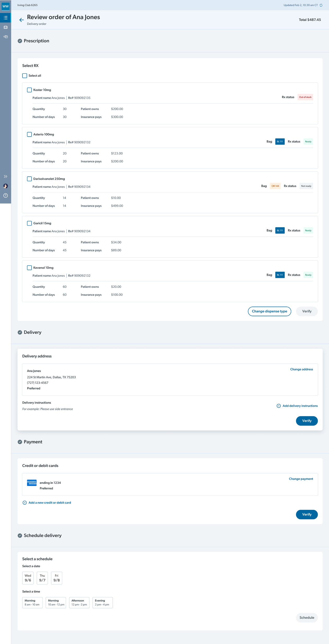Click the OR 144 bag badge
329x644 pixels.
pyautogui.click(x=275, y=186)
